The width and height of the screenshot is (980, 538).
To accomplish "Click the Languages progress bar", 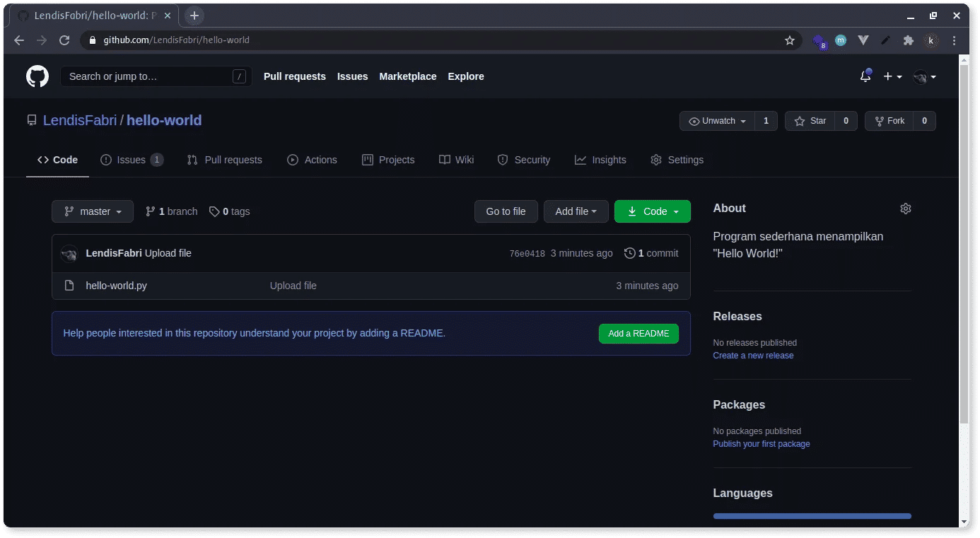I will coord(812,516).
